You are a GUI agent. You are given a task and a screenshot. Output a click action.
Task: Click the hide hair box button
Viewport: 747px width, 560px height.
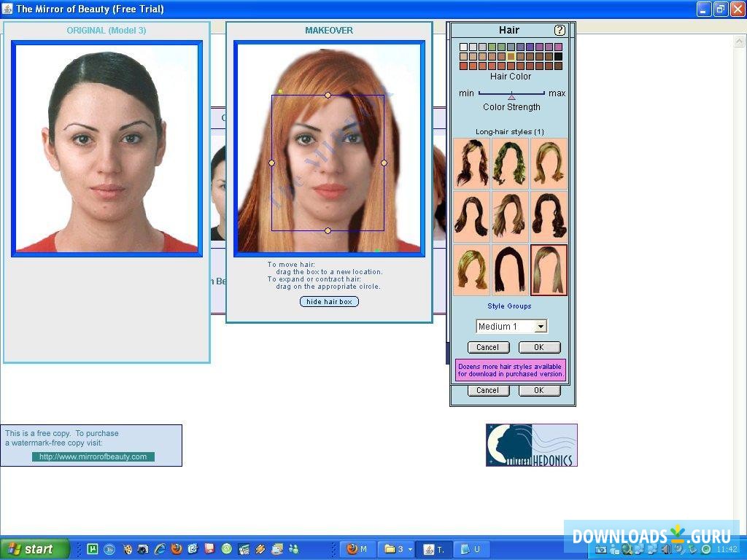(329, 301)
